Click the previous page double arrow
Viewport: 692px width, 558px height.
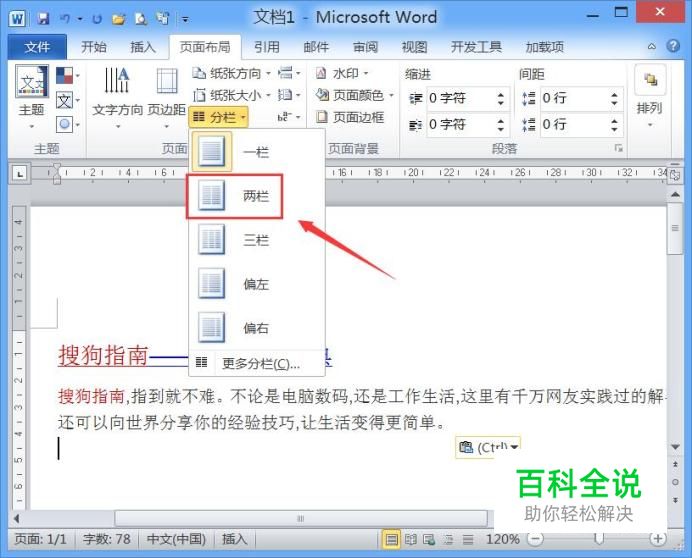tap(675, 464)
